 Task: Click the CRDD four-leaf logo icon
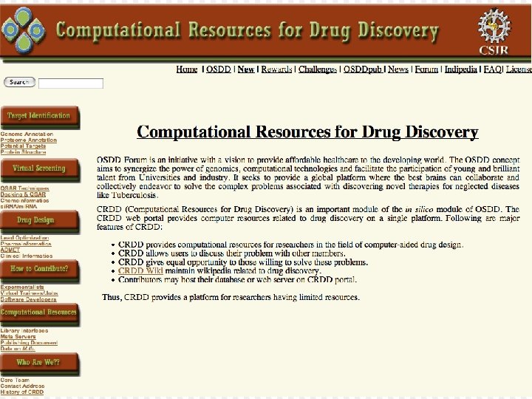pyautogui.click(x=23, y=30)
